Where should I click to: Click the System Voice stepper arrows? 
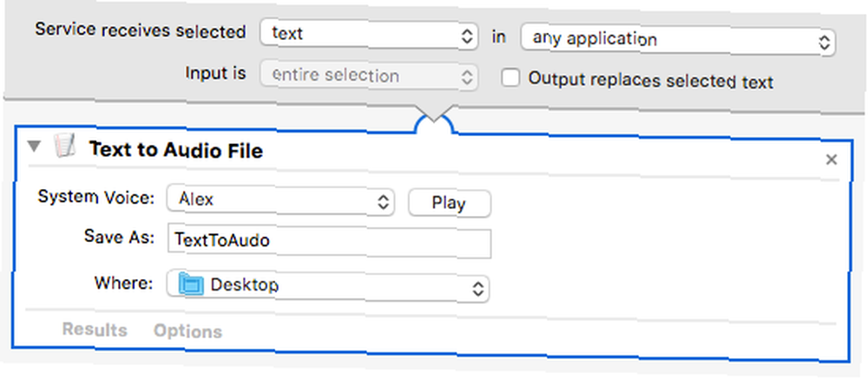tap(383, 202)
